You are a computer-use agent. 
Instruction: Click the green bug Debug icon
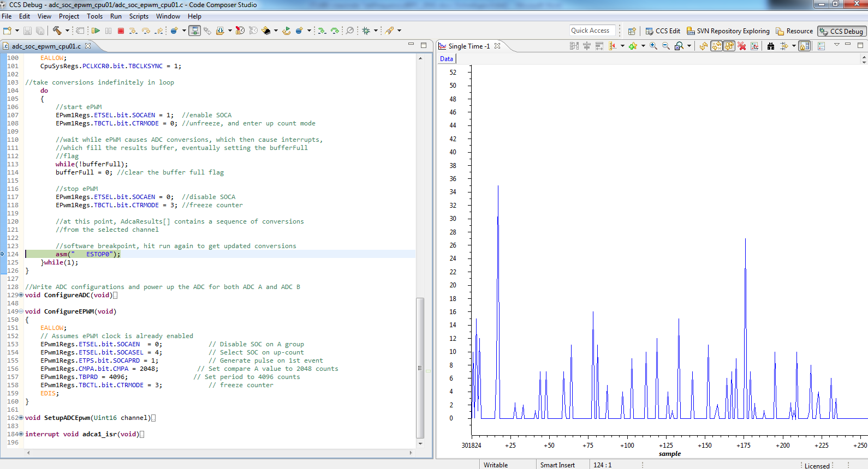(x=366, y=31)
